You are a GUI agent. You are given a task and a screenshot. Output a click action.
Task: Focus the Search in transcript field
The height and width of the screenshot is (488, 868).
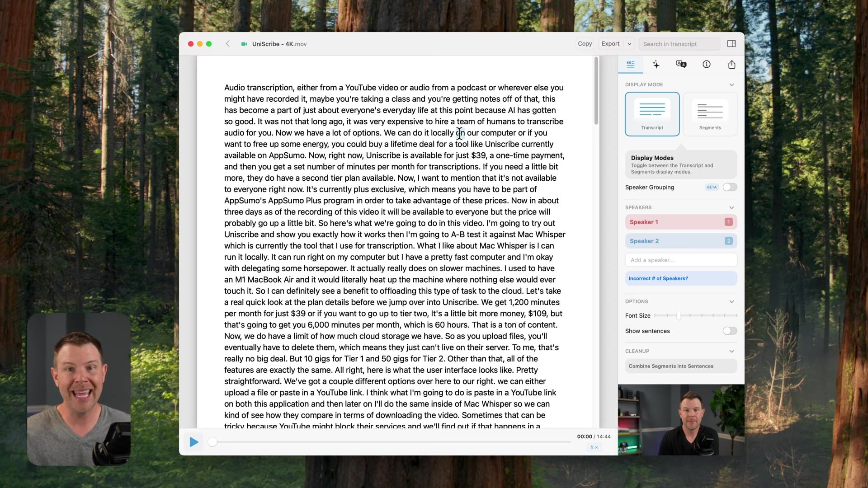click(x=679, y=44)
